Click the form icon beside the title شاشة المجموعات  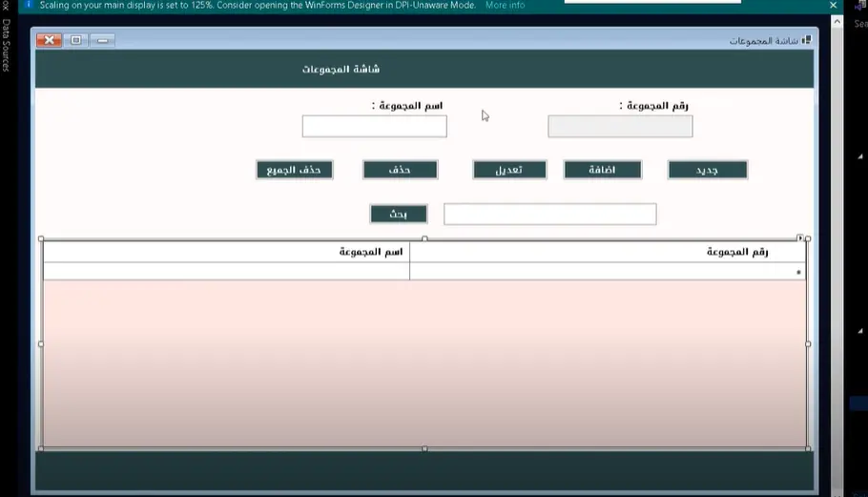tap(807, 40)
